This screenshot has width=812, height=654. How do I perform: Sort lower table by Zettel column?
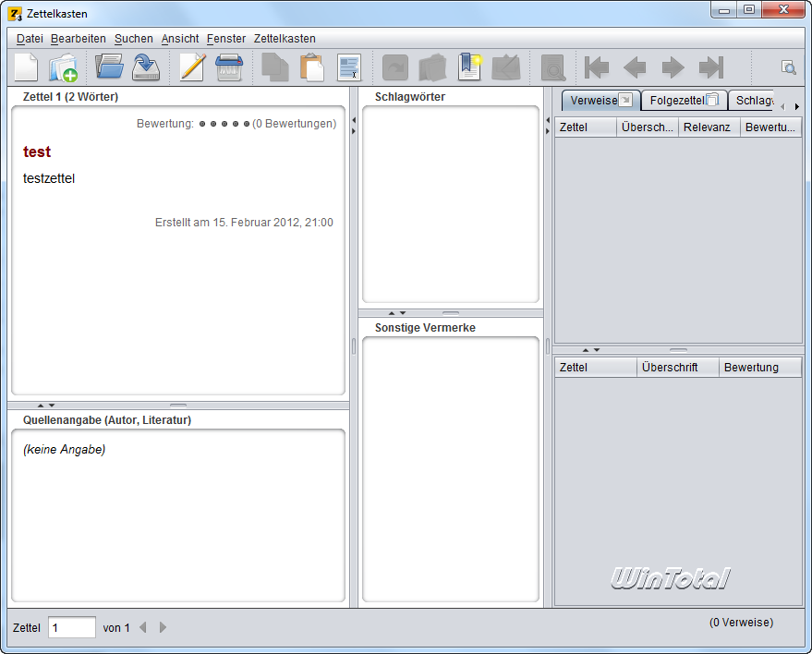pos(596,368)
